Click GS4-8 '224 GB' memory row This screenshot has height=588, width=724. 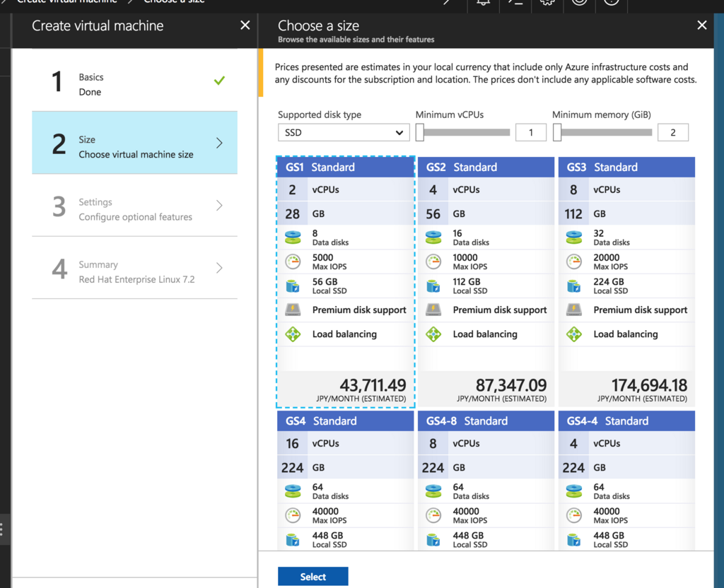point(486,468)
